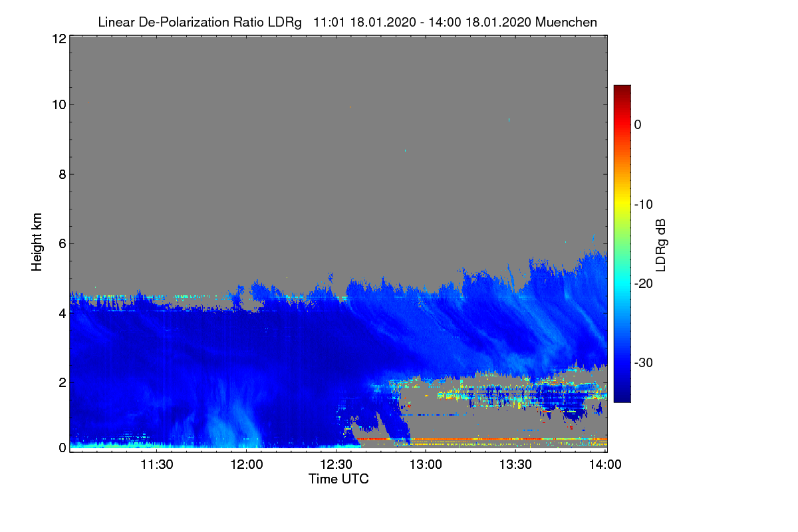
Task: Click the 'Time UTC' axis label
Action: click(x=338, y=479)
